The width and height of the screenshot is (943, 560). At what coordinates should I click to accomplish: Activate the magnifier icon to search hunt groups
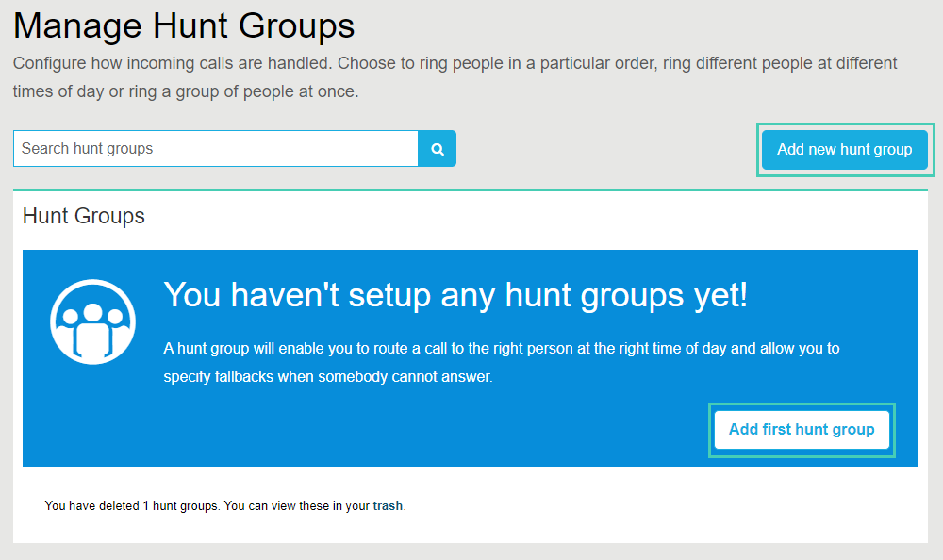437,148
